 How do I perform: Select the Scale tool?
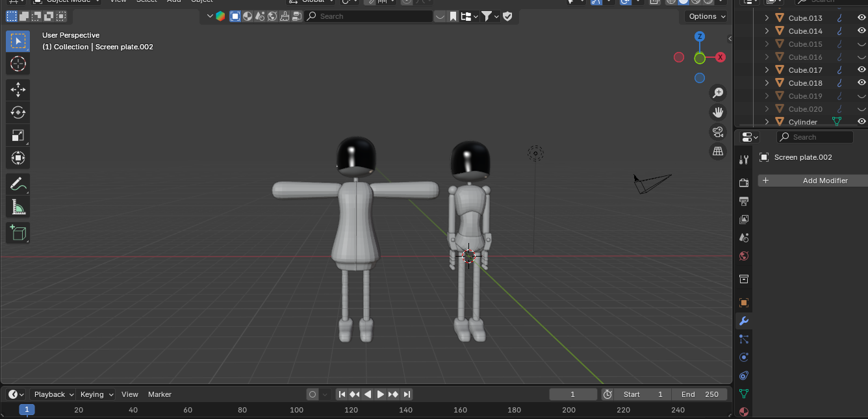tap(18, 135)
